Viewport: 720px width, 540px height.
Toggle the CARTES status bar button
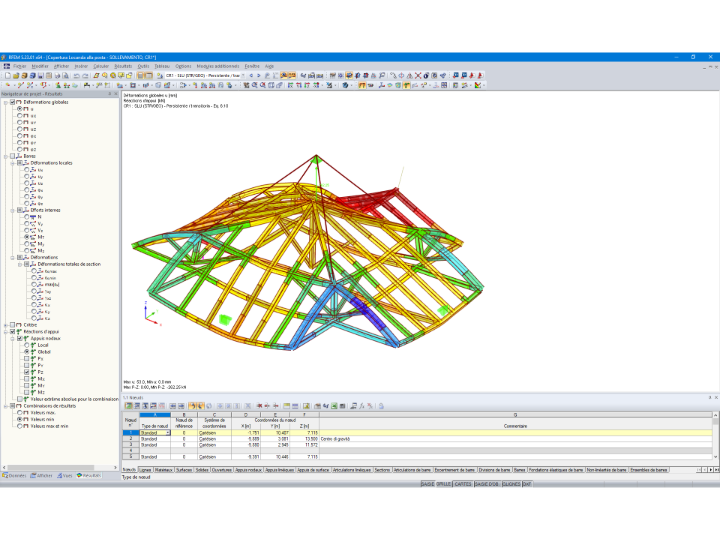tap(463, 484)
